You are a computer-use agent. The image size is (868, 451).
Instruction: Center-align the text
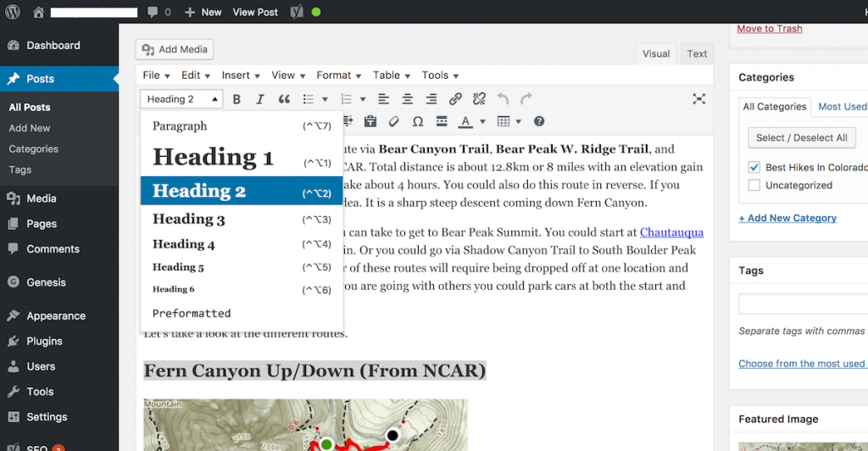408,99
